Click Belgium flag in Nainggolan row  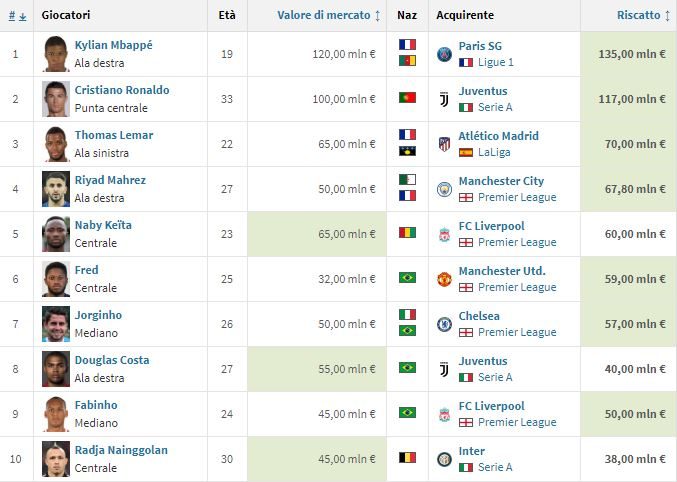click(x=407, y=457)
